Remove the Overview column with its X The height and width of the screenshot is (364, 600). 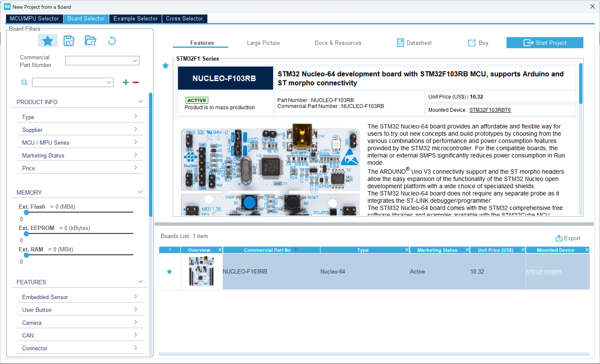[220, 250]
